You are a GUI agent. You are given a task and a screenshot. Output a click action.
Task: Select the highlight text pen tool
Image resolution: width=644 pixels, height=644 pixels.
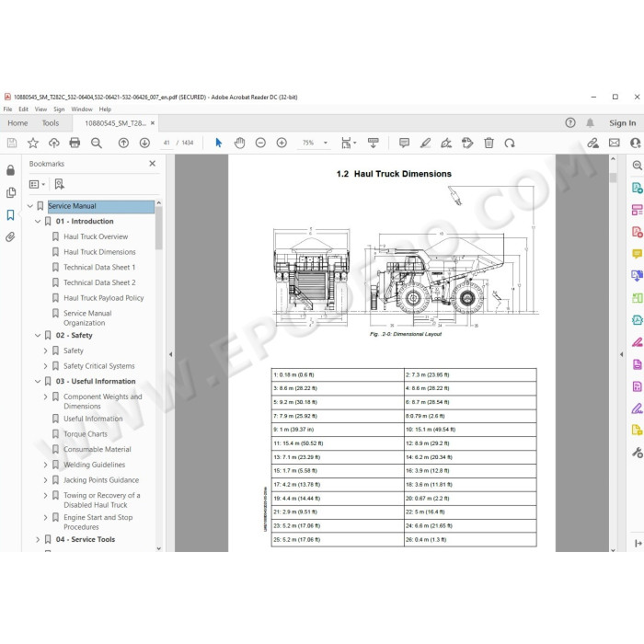(425, 143)
